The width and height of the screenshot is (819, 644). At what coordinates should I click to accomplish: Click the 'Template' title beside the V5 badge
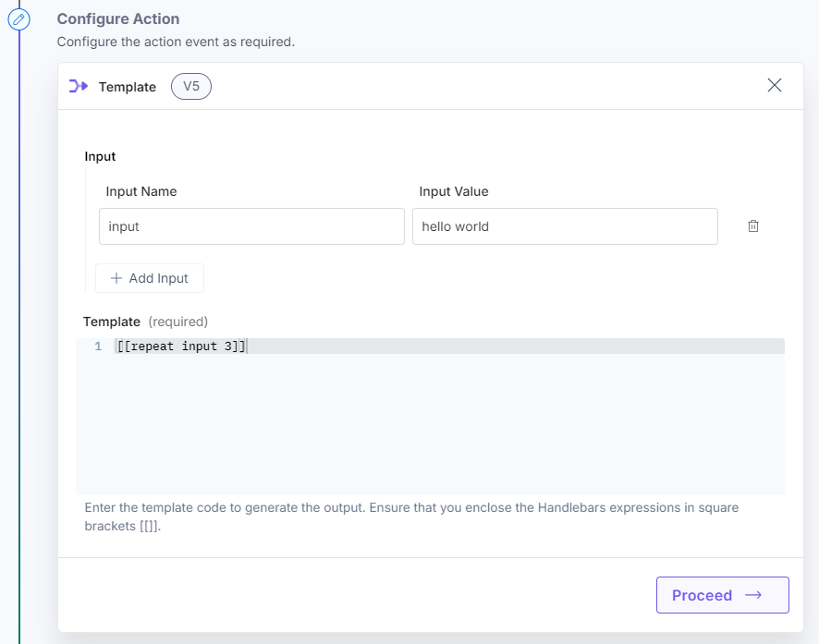[x=128, y=87]
